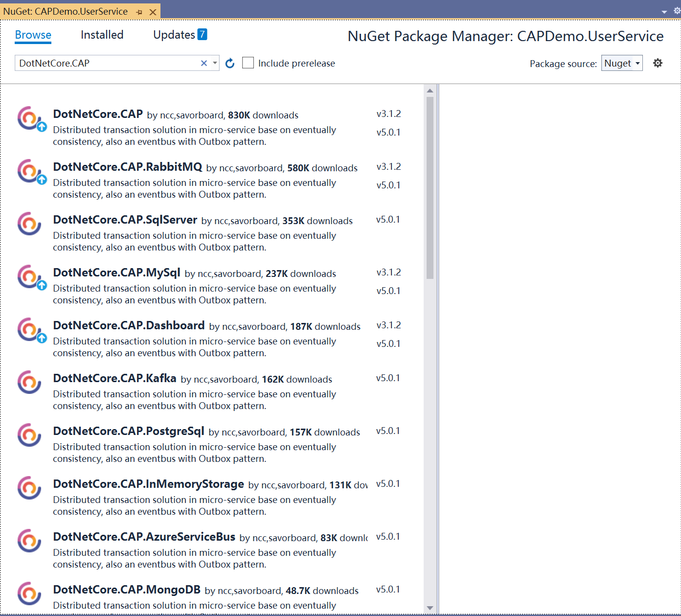
Task: Click the Updates count badge 7
Action: pos(202,34)
